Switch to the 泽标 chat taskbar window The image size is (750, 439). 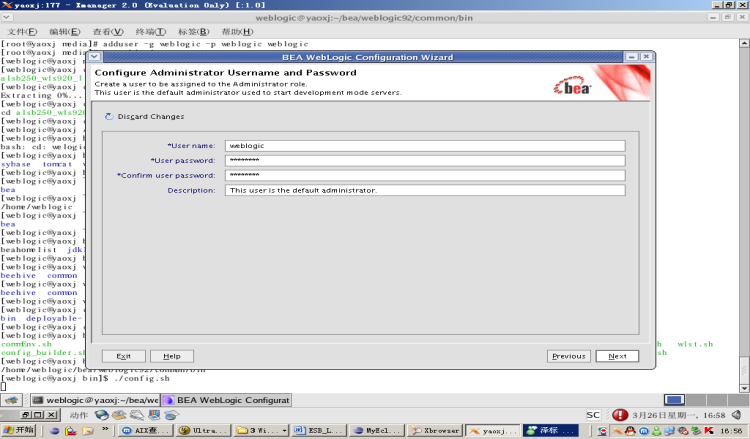point(551,430)
